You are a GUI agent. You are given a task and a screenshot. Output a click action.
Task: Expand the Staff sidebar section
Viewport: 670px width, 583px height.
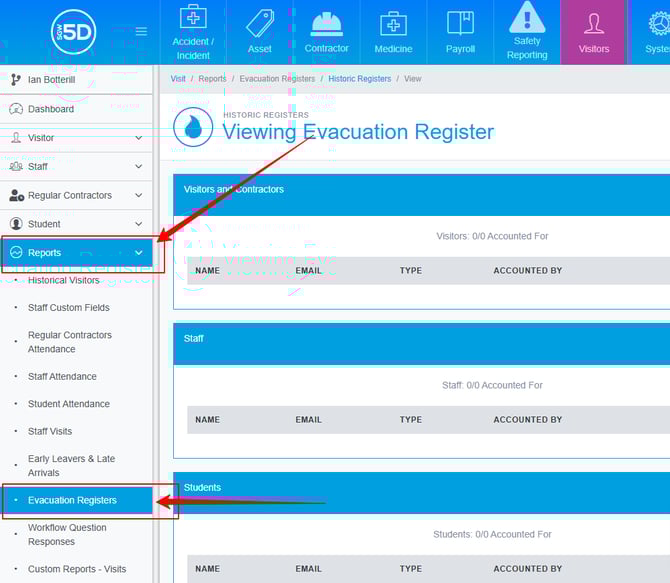point(77,167)
